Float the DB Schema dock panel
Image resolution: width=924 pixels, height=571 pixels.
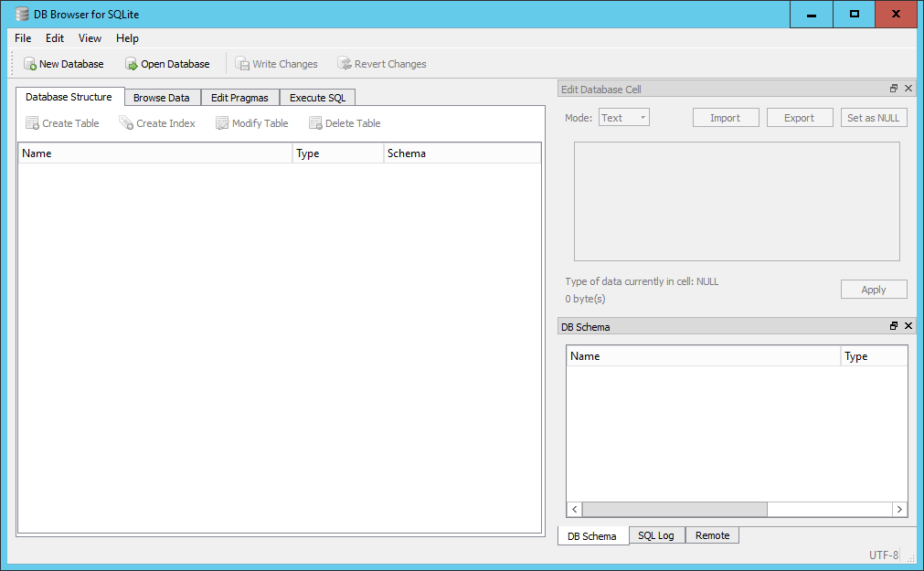(894, 326)
